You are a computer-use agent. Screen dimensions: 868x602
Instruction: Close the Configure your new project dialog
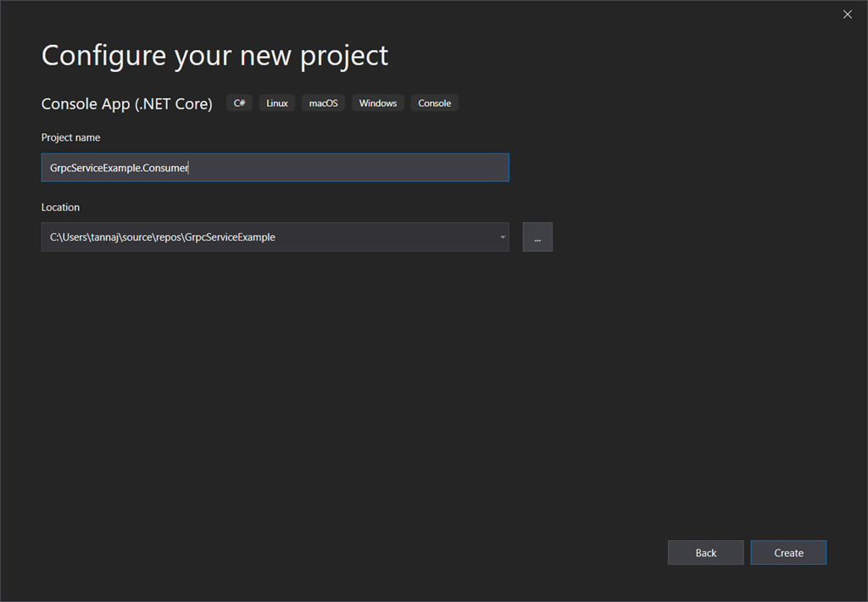click(847, 14)
